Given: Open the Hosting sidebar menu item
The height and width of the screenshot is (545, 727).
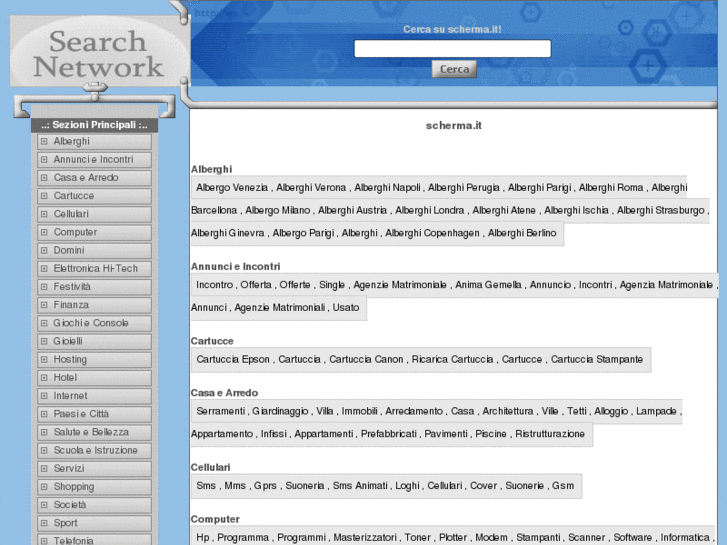Looking at the screenshot, I should point(95,359).
